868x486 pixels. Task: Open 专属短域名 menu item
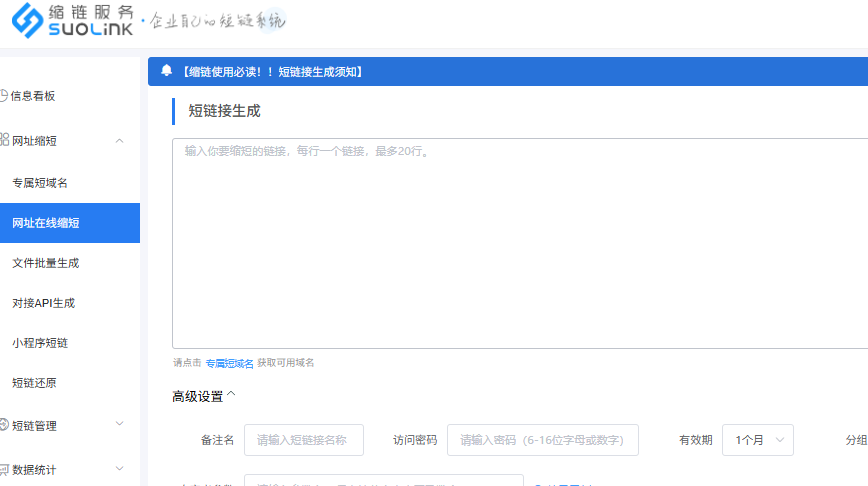coord(40,183)
